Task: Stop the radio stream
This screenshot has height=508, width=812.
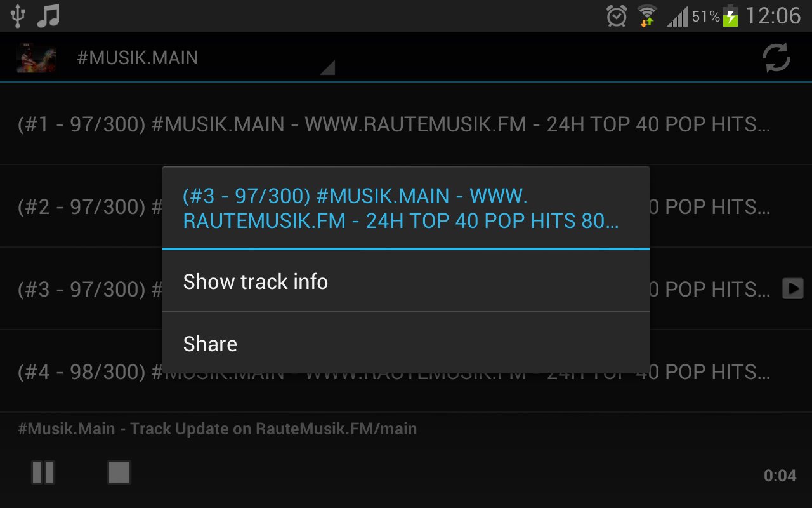Action: (x=119, y=472)
